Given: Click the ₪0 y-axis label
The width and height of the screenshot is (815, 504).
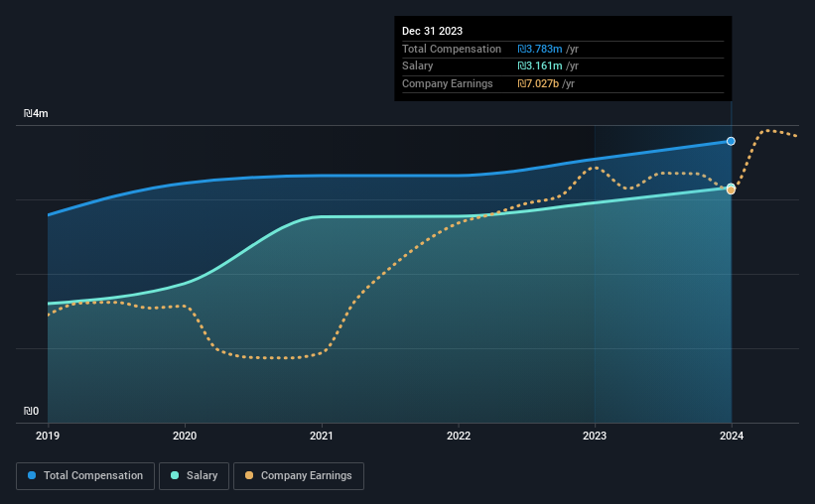Looking at the screenshot, I should [x=31, y=411].
